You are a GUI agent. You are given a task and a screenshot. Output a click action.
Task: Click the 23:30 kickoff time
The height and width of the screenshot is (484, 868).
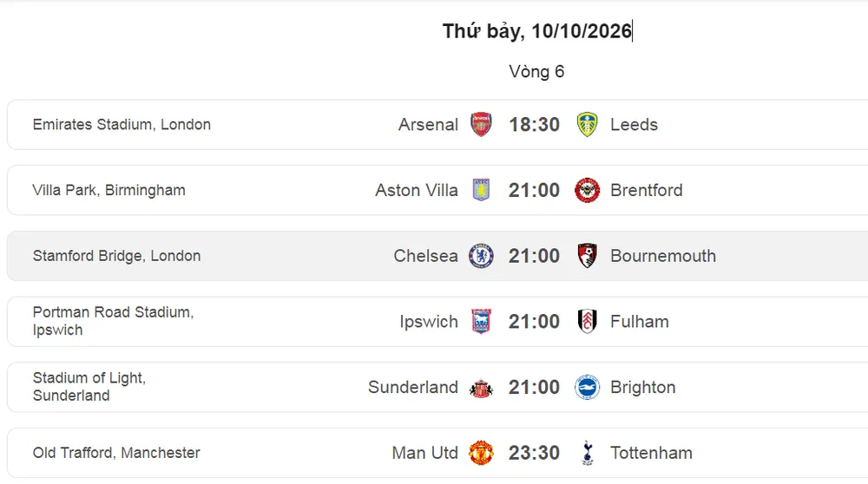(534, 453)
